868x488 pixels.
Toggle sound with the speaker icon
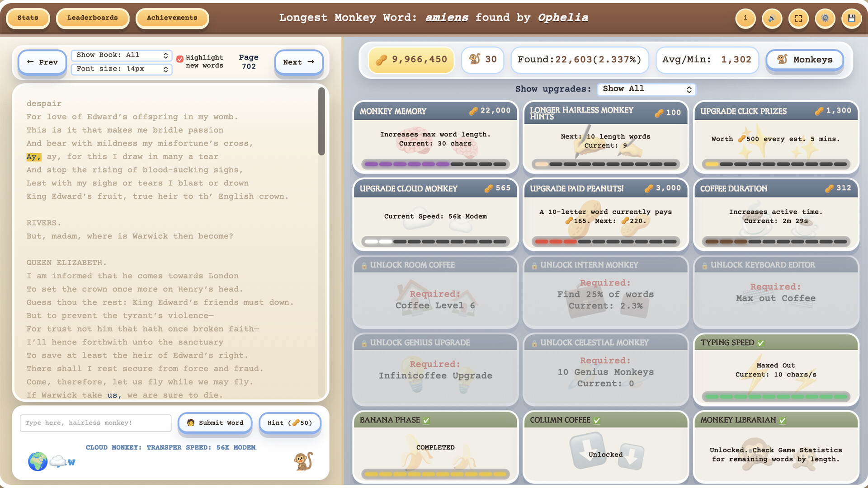(x=772, y=19)
